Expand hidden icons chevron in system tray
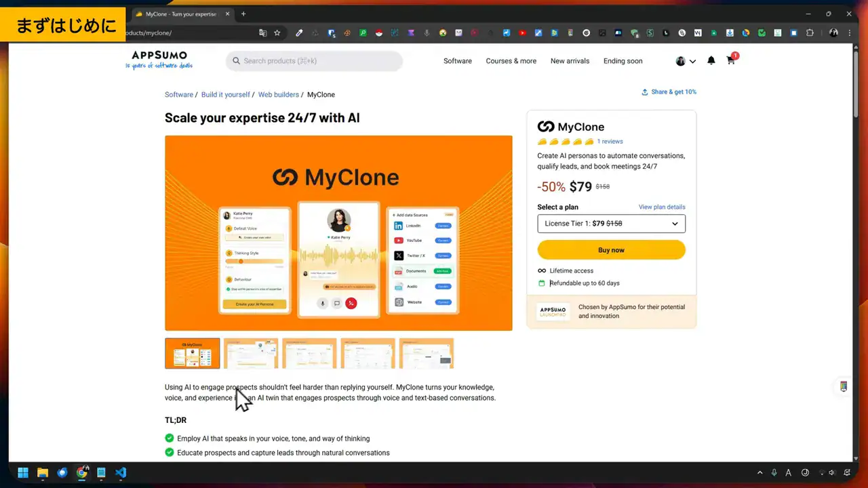 (x=759, y=472)
